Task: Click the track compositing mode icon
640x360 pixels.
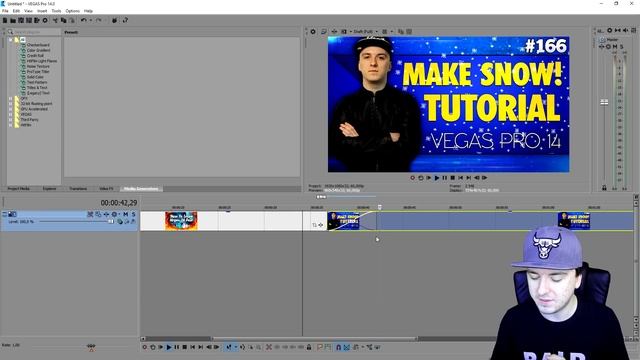Action: click(x=120, y=222)
